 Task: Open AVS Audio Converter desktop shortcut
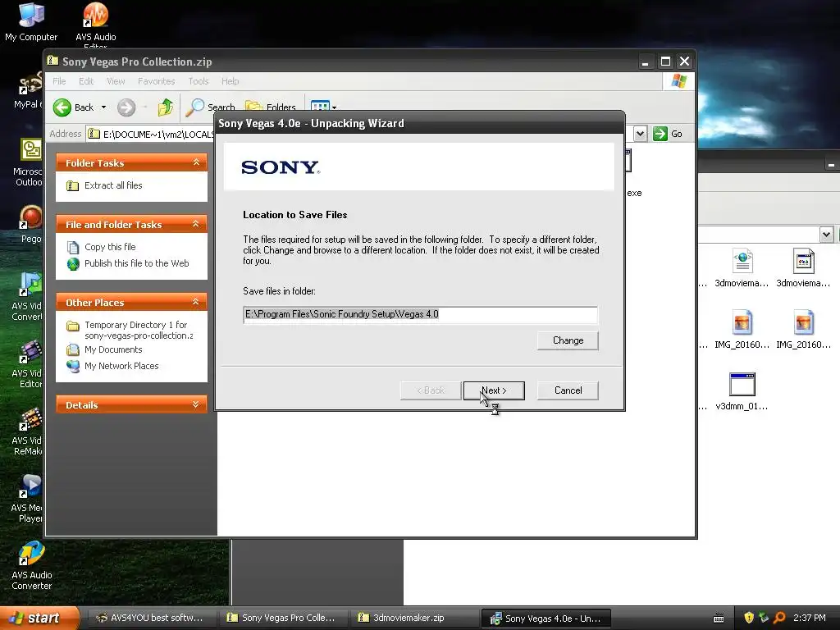(x=32, y=565)
